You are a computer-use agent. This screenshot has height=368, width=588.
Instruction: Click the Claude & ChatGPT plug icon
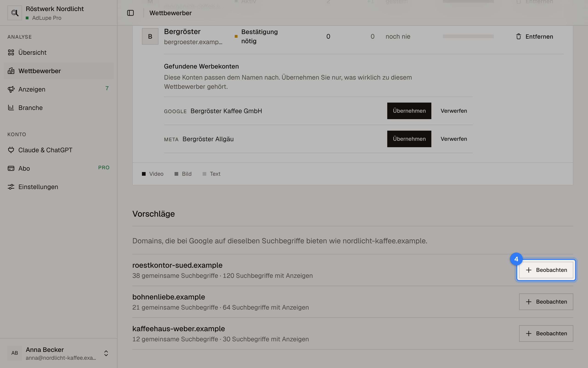(11, 150)
